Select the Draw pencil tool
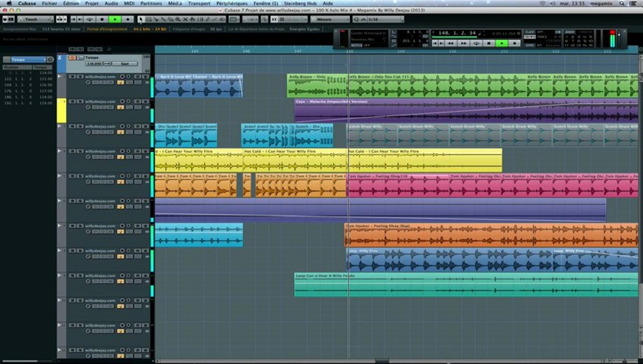Viewport: 643px width, 364px height. 207,19
